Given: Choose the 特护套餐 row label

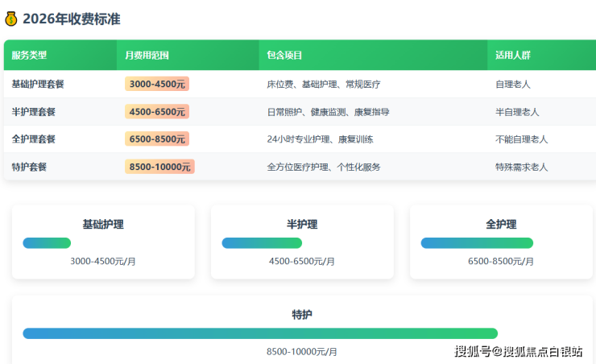Looking at the screenshot, I should [x=29, y=167].
